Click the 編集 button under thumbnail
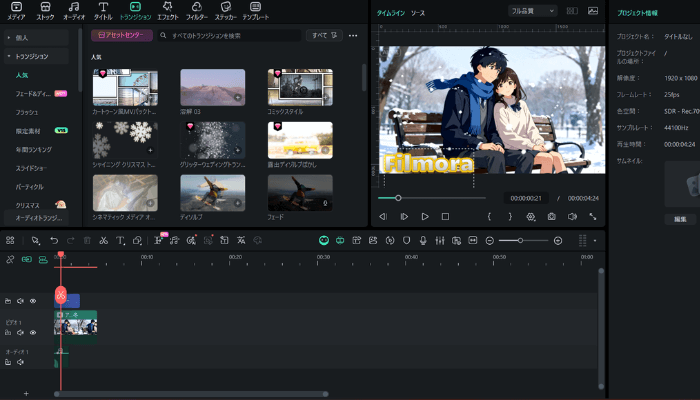700x400 pixels. click(x=679, y=219)
